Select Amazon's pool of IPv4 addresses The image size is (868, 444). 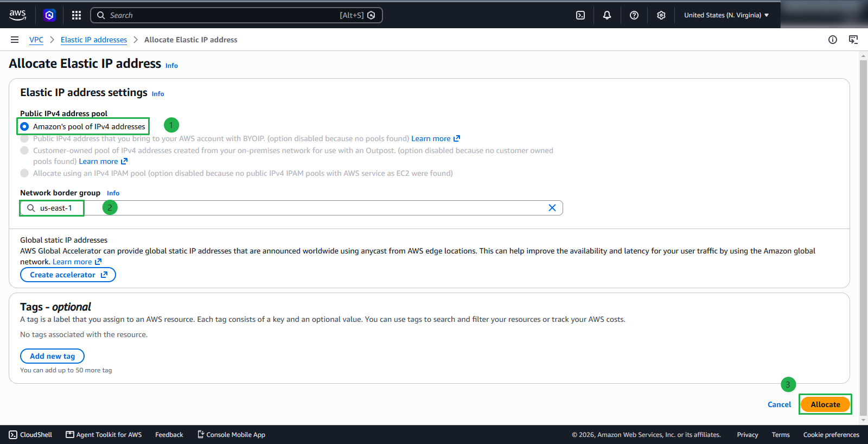pyautogui.click(x=24, y=126)
